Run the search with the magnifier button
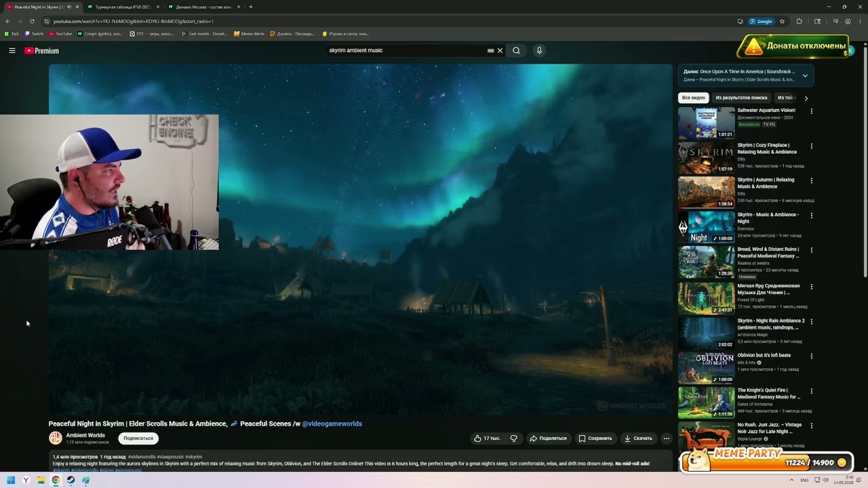Image resolution: width=868 pixels, height=488 pixels. (516, 50)
